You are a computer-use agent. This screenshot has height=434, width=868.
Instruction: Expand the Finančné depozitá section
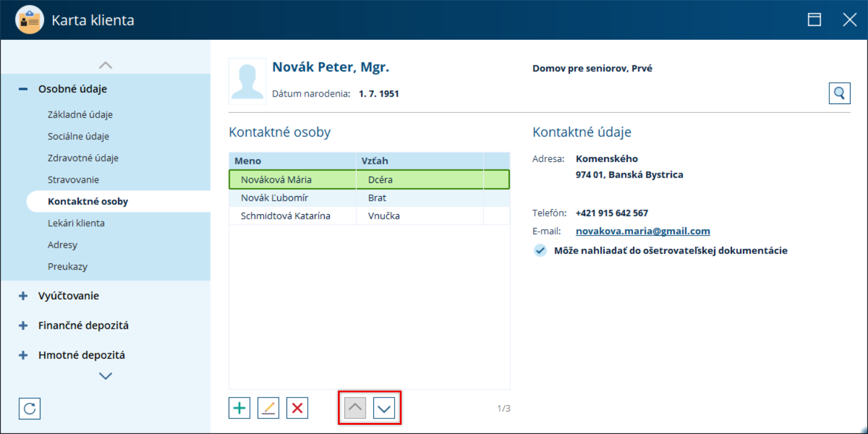click(23, 325)
